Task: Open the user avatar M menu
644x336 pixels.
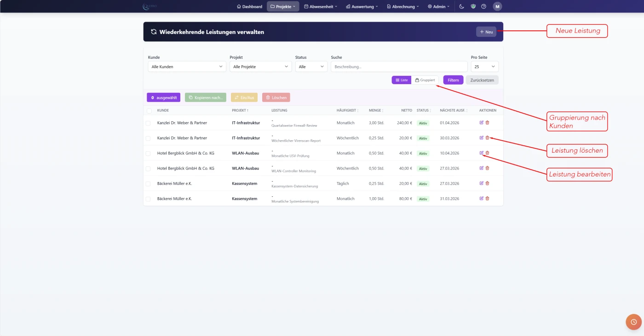Action: click(x=497, y=6)
